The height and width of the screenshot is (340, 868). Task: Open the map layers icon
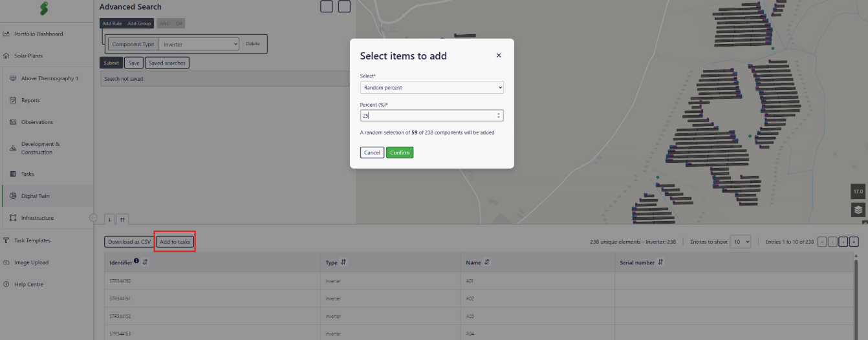tap(858, 209)
